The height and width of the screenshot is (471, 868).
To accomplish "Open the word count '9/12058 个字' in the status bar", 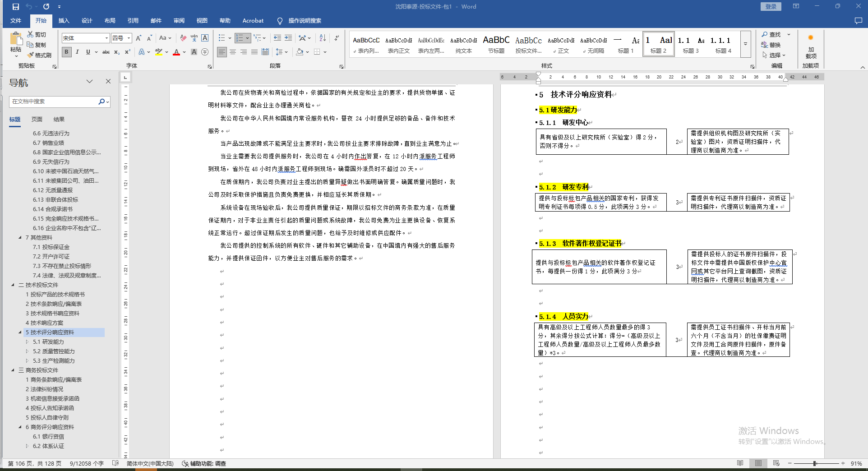I will click(x=87, y=463).
